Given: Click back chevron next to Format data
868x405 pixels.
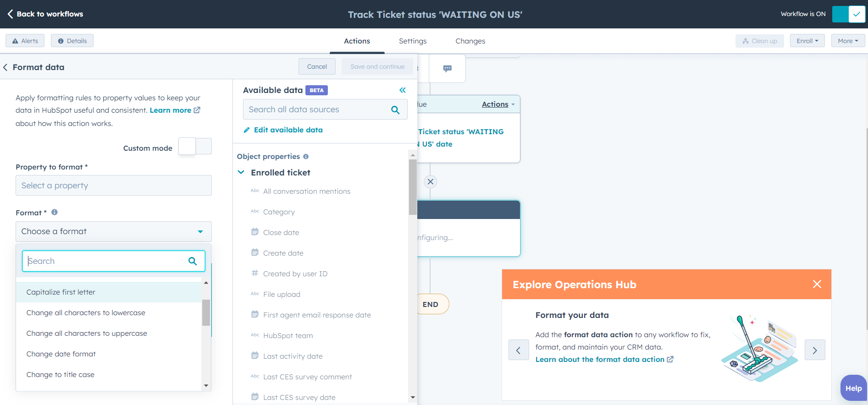Looking at the screenshot, I should point(5,67).
